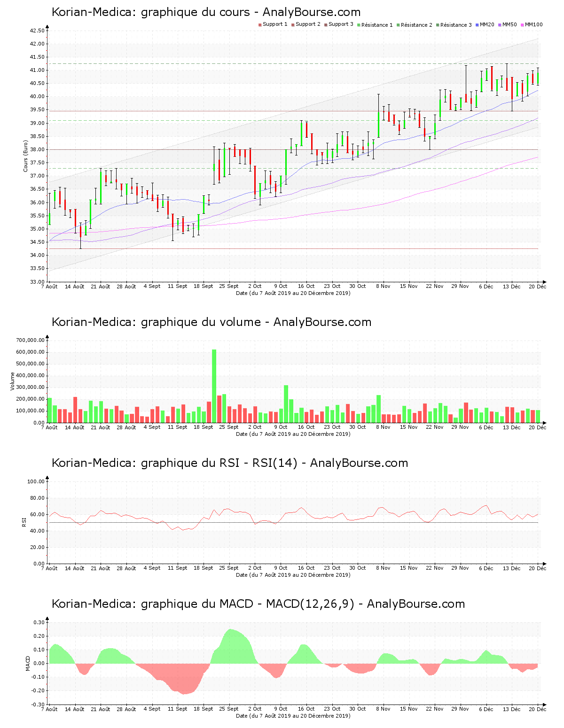
Task: Click the 42.50 value on price axis
Action: (37, 31)
